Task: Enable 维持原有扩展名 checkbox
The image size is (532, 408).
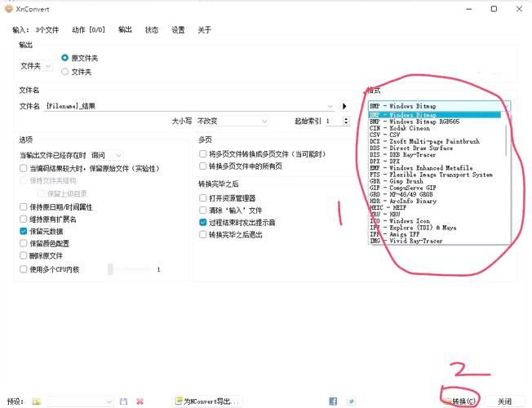Action: pos(24,219)
